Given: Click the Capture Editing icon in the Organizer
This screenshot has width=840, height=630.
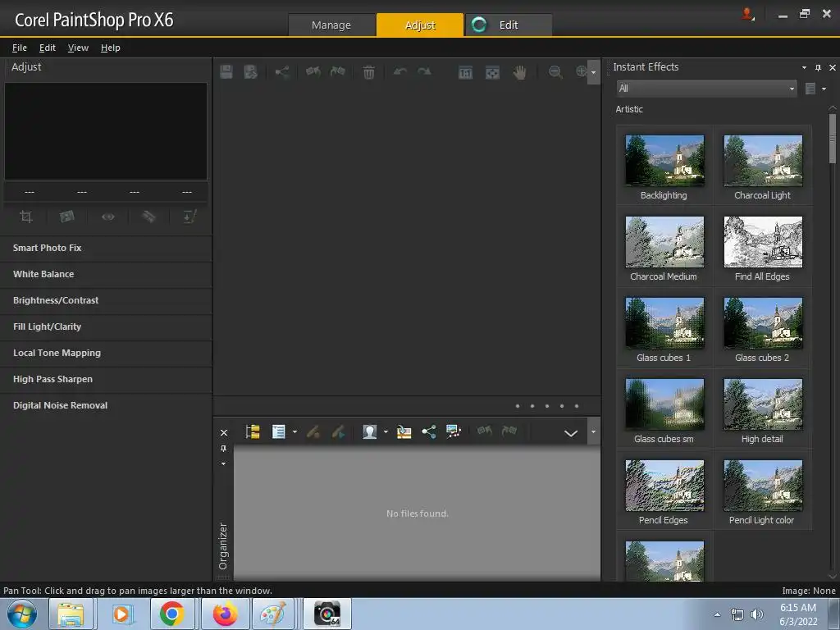Looking at the screenshot, I should [313, 431].
